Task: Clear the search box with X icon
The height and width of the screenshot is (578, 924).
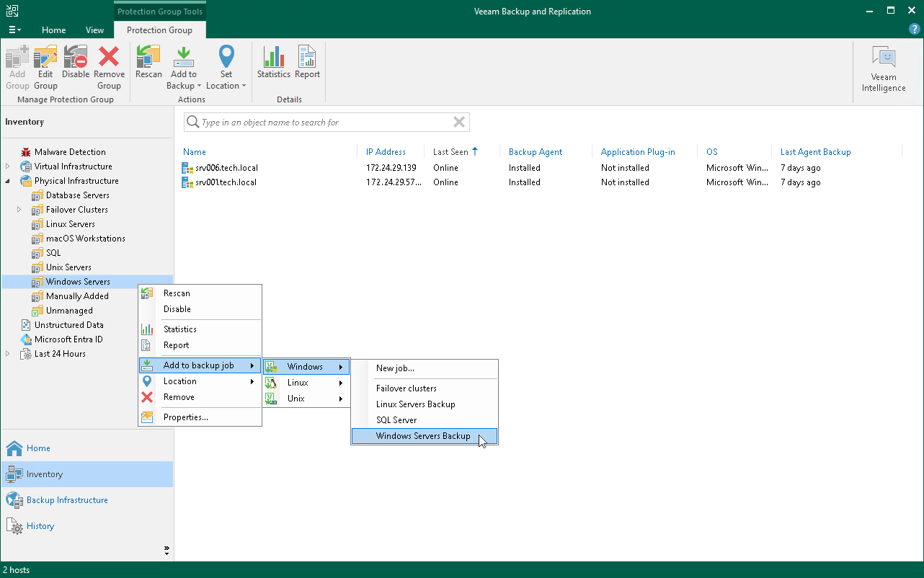Action: tap(458, 123)
